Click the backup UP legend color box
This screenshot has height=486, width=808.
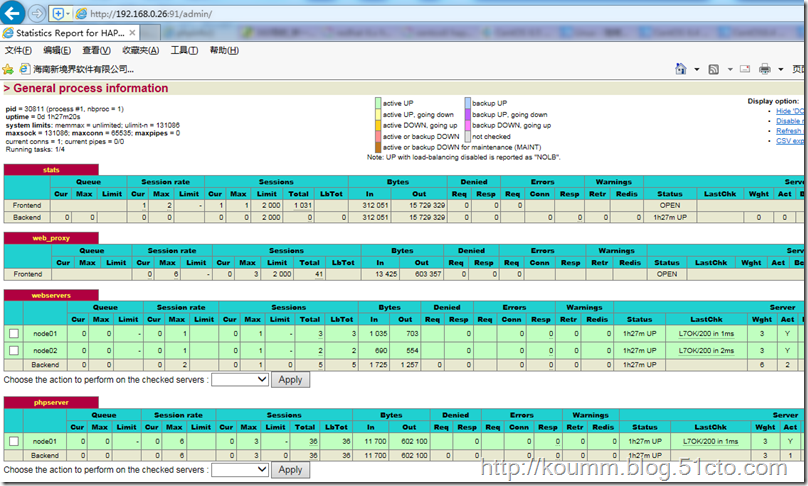(x=468, y=103)
